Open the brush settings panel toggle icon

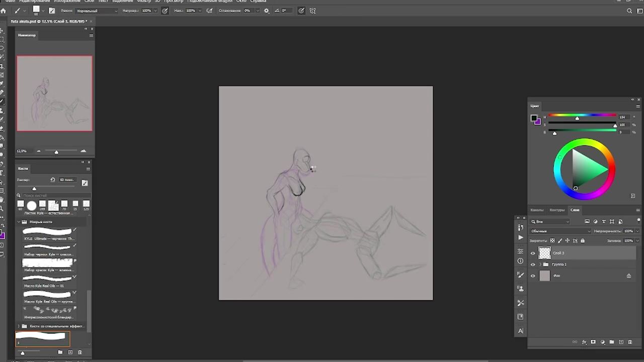click(x=52, y=11)
